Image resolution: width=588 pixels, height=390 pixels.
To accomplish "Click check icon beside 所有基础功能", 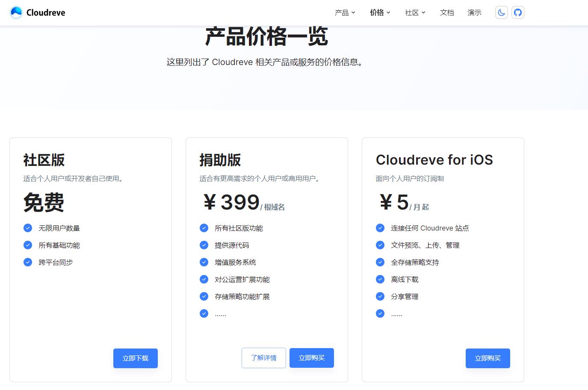I will (28, 245).
